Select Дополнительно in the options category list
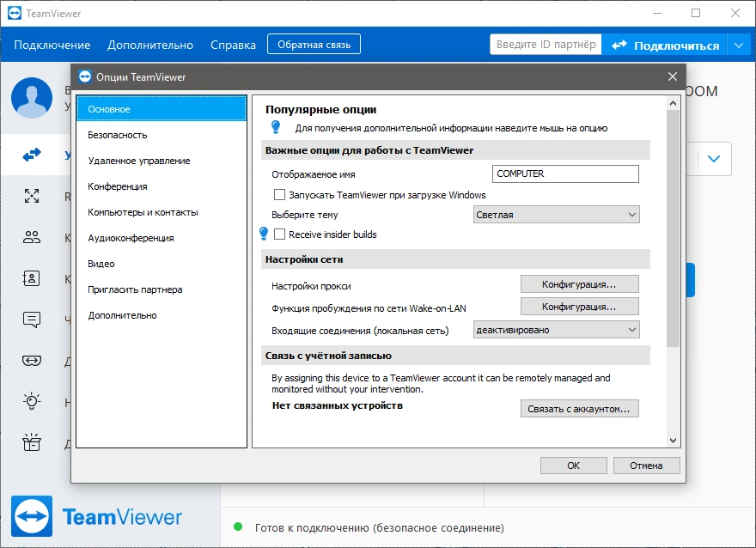The width and height of the screenshot is (756, 548). (162, 315)
